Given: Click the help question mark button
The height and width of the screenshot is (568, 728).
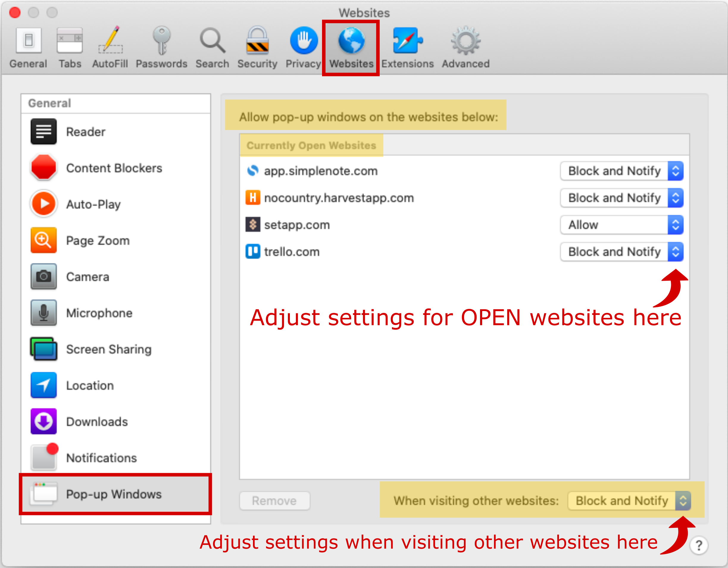Looking at the screenshot, I should [x=699, y=545].
